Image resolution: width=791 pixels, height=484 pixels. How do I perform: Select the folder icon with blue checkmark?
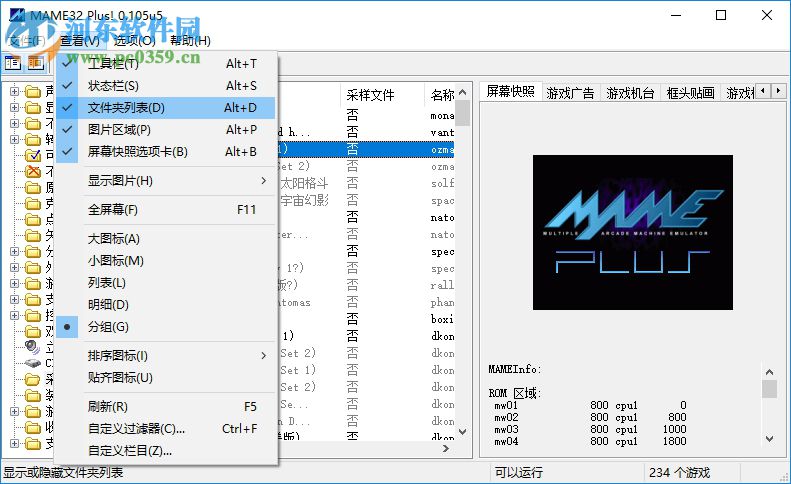point(33,155)
